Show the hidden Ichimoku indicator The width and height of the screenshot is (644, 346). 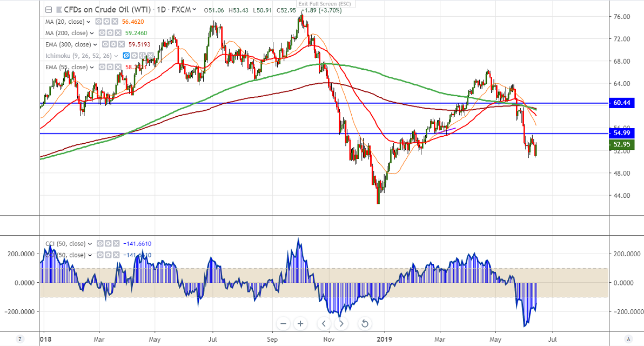pos(126,56)
